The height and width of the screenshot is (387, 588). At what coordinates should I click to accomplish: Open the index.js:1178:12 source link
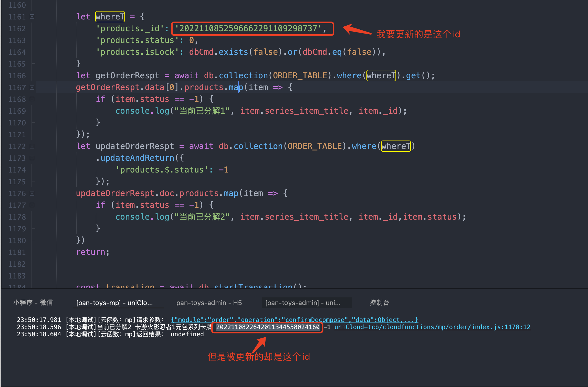432,327
